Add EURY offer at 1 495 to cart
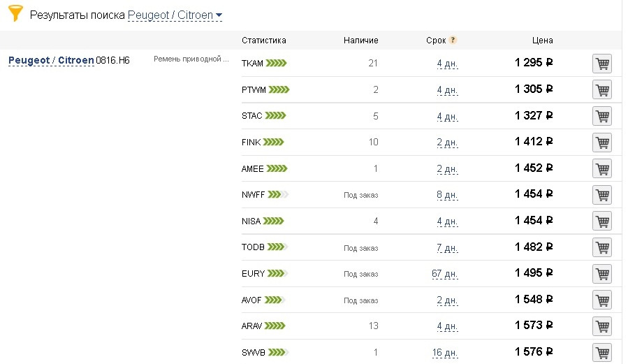Viewport: 628px width, 364px height. click(602, 274)
